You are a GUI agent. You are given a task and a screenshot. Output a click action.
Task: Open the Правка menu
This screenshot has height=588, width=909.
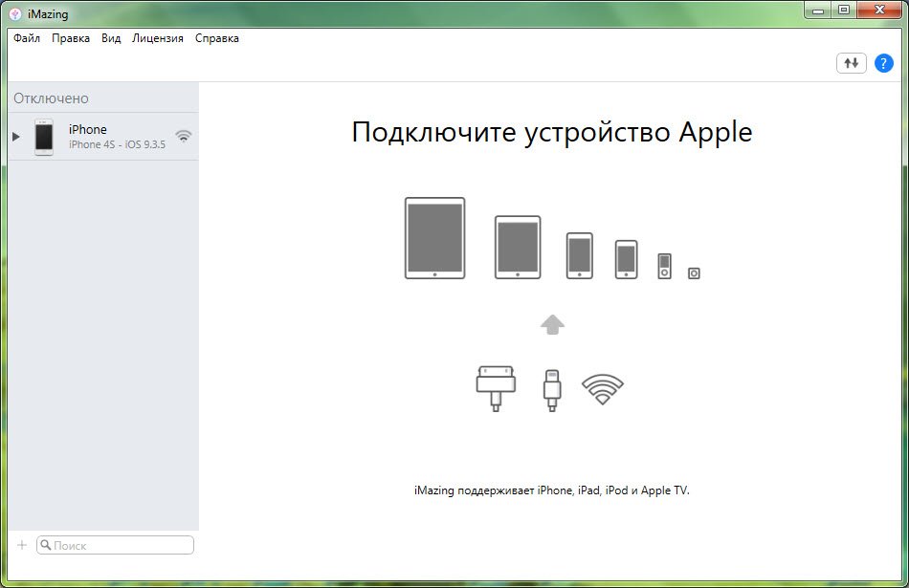pos(71,38)
